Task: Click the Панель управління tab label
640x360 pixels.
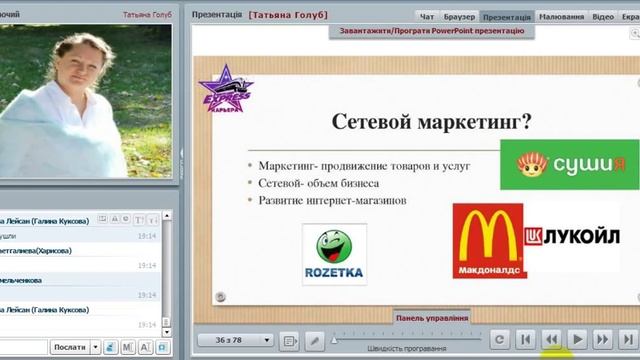Action: [432, 318]
